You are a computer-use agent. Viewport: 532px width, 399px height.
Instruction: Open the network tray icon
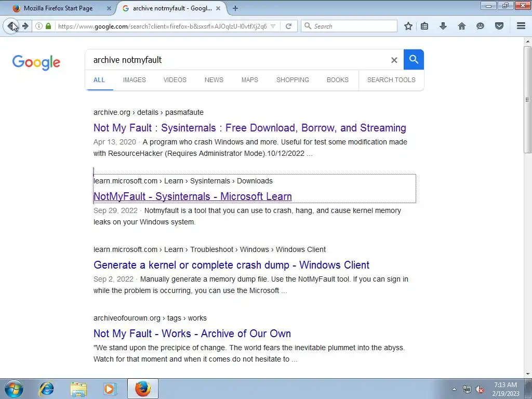tap(467, 389)
